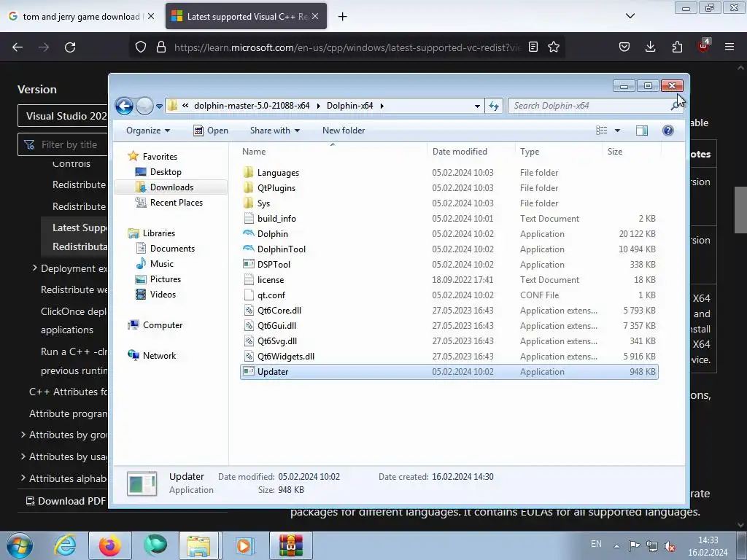The image size is (747, 560).
Task: Select the QtPlugins folder icon
Action: coord(248,187)
